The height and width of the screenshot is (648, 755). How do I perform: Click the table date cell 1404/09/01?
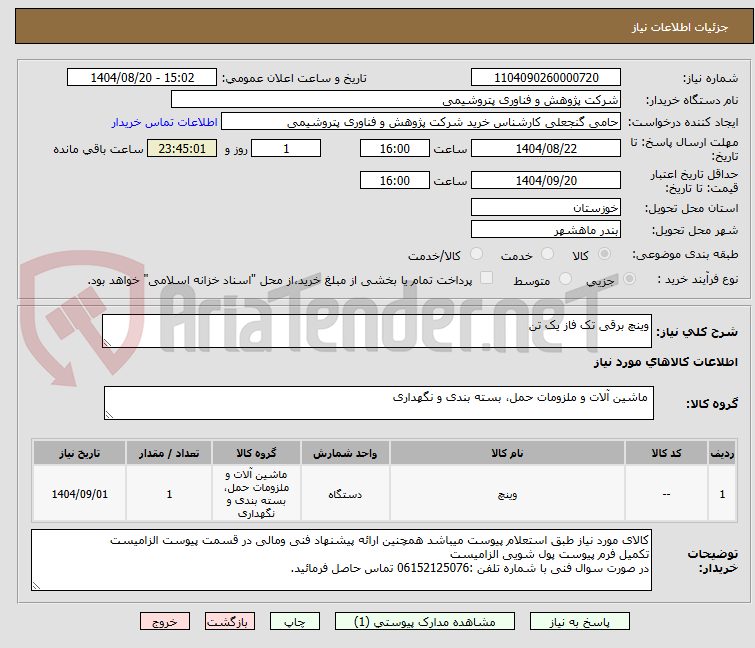point(79,494)
